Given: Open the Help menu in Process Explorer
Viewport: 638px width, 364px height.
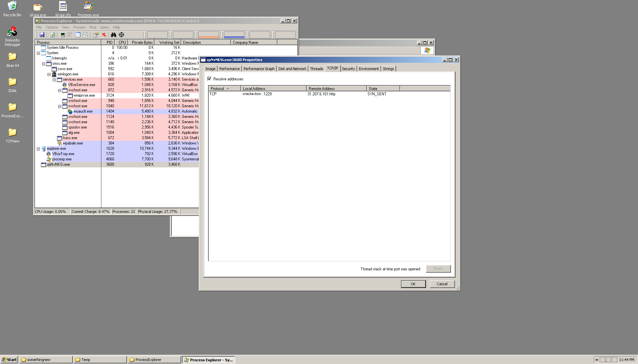Looking at the screenshot, I should click(116, 27).
